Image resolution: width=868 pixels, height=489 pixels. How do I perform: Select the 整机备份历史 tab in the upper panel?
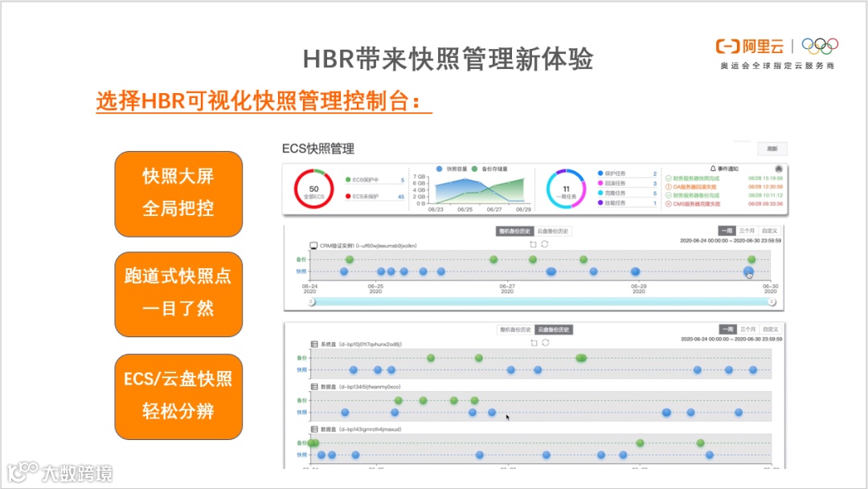(x=515, y=231)
